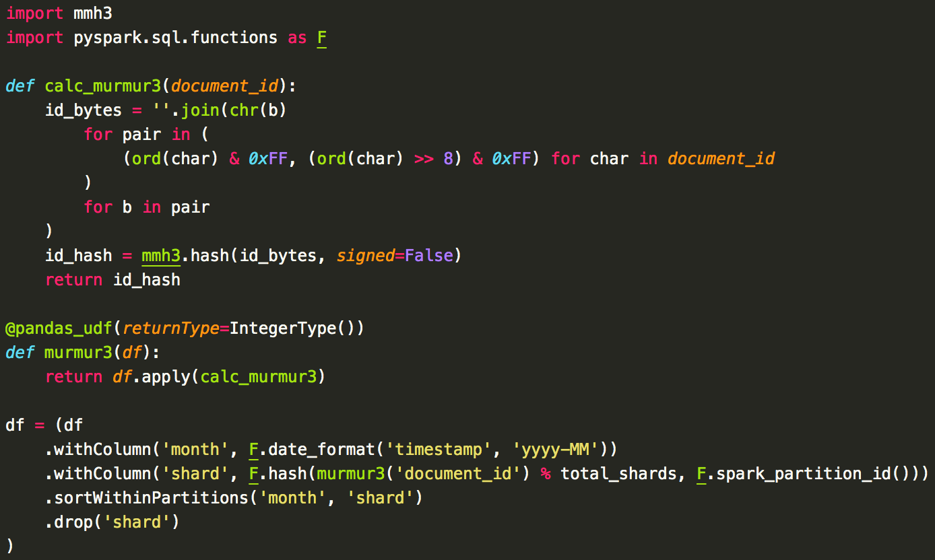Image resolution: width=935 pixels, height=560 pixels.
Task: Click 'pair' in 'for pair in ('
Action: (141, 135)
